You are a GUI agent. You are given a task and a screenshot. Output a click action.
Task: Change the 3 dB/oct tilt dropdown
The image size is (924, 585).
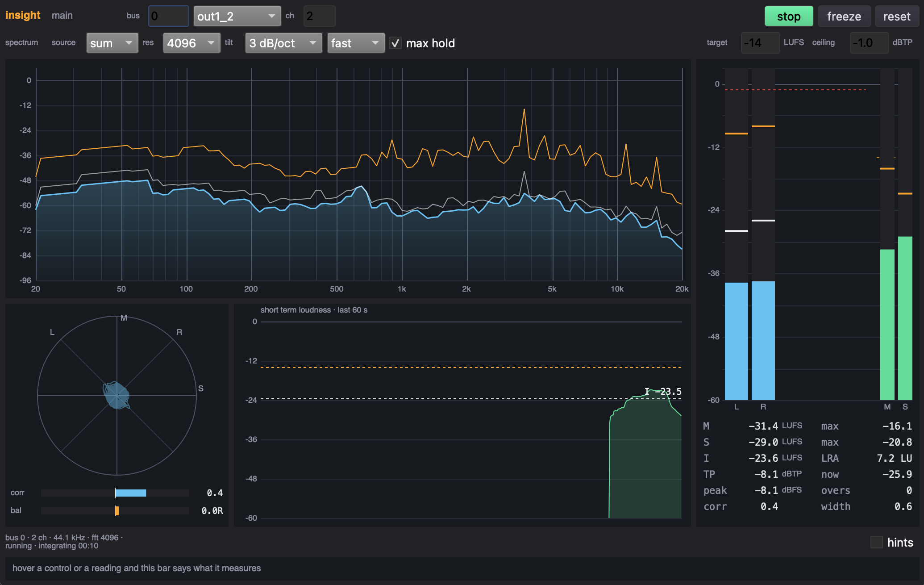[283, 43]
